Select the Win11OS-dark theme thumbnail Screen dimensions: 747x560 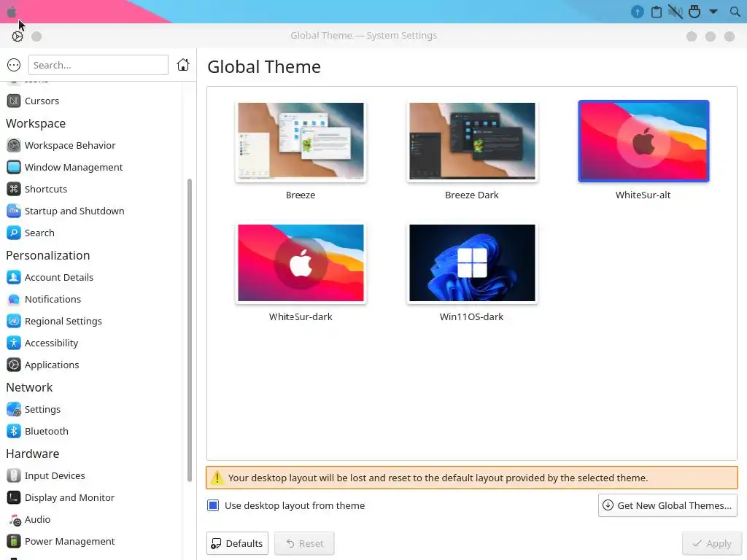coord(472,262)
